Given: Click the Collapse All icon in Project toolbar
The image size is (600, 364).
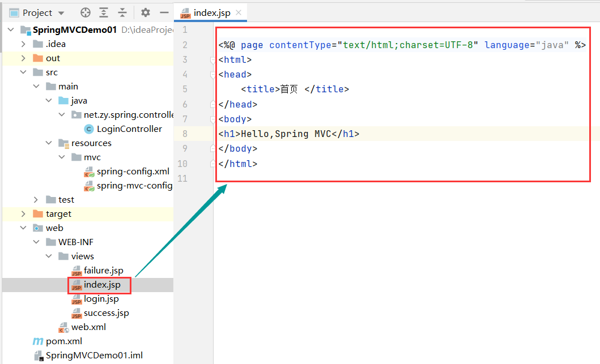Looking at the screenshot, I should (122, 12).
